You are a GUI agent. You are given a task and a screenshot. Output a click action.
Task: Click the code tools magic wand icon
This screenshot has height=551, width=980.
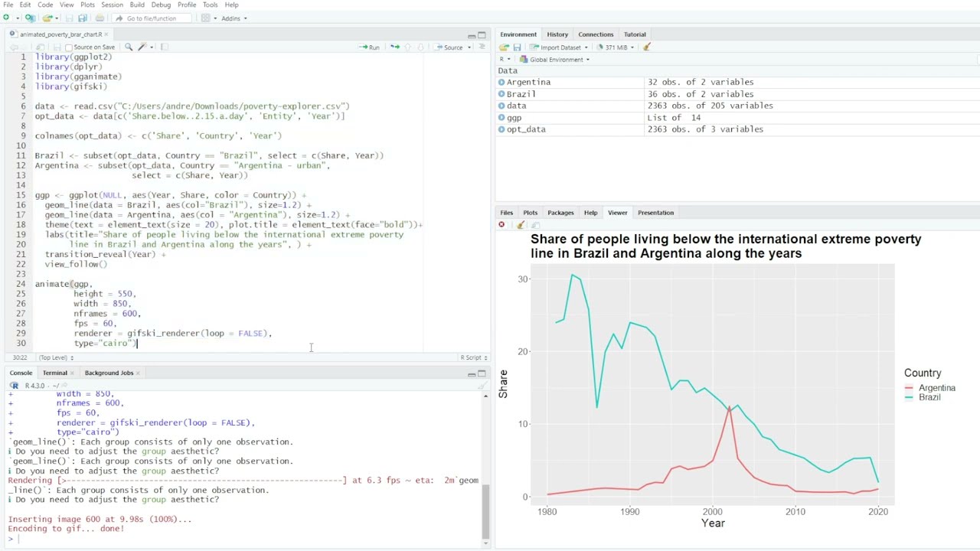pos(142,47)
